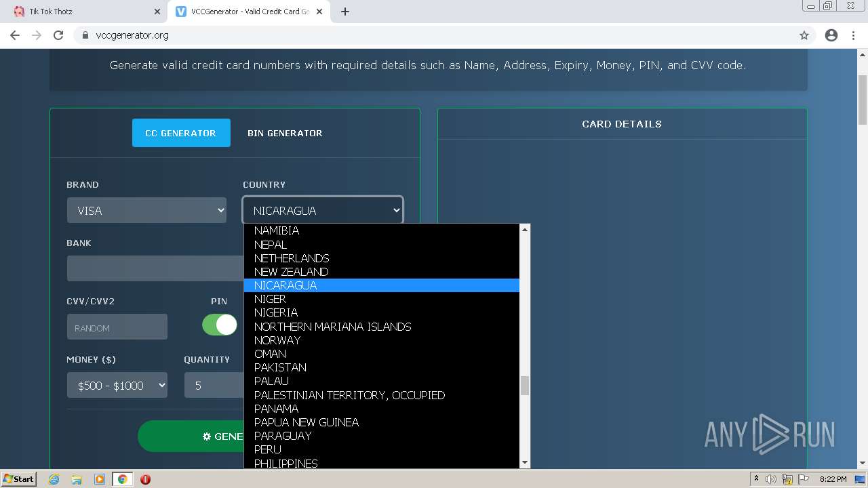Open file explorer from taskbar

pos(77,479)
